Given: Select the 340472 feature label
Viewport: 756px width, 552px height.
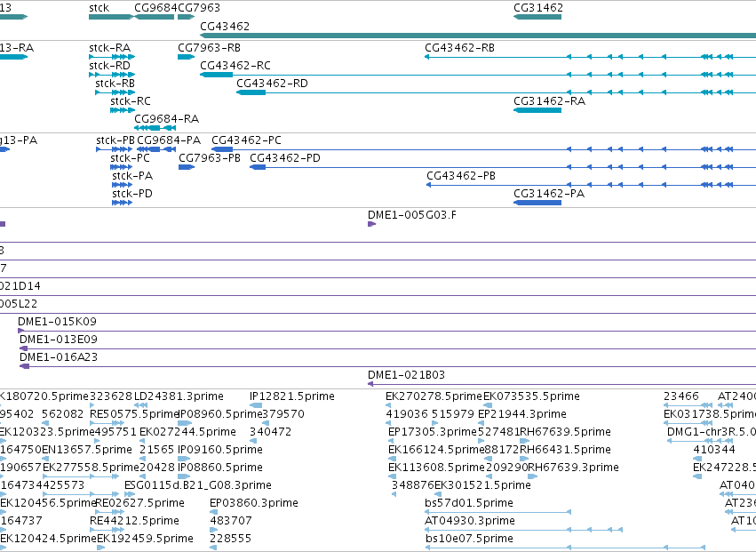Looking at the screenshot, I should click(270, 432).
